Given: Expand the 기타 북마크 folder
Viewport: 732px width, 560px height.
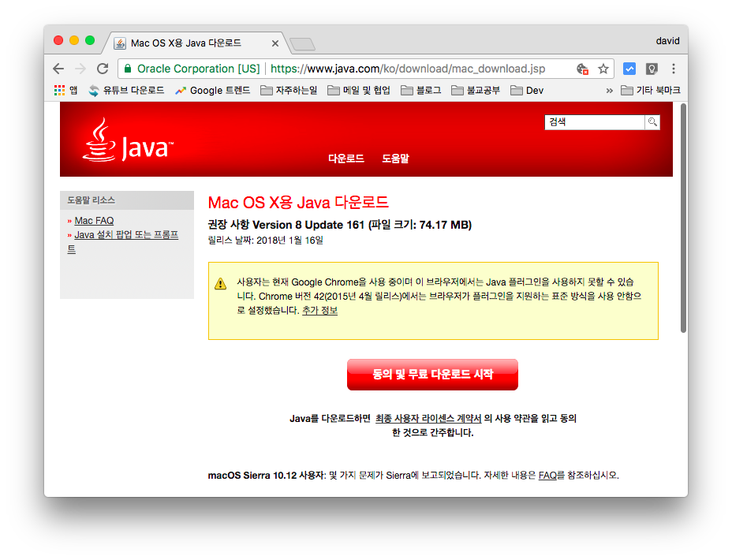Looking at the screenshot, I should [x=650, y=90].
